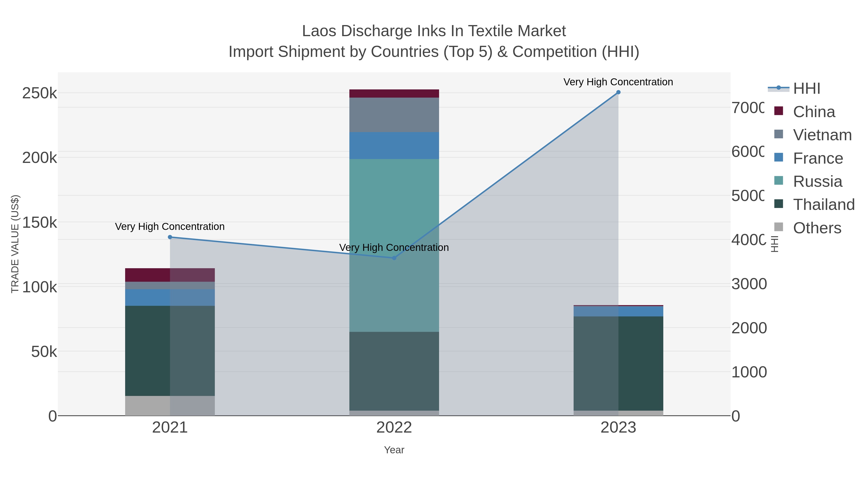Click the Russia color swatch in legend
This screenshot has height=488, width=868.
point(779,180)
